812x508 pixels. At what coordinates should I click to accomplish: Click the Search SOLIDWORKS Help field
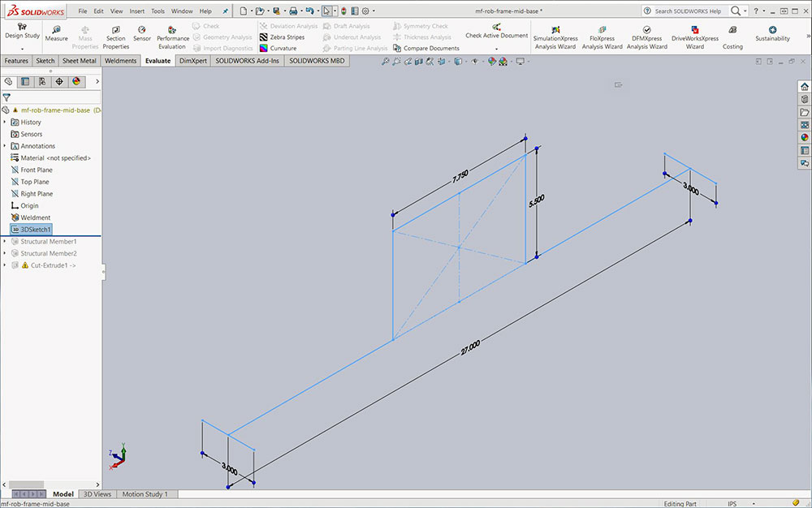click(687, 11)
